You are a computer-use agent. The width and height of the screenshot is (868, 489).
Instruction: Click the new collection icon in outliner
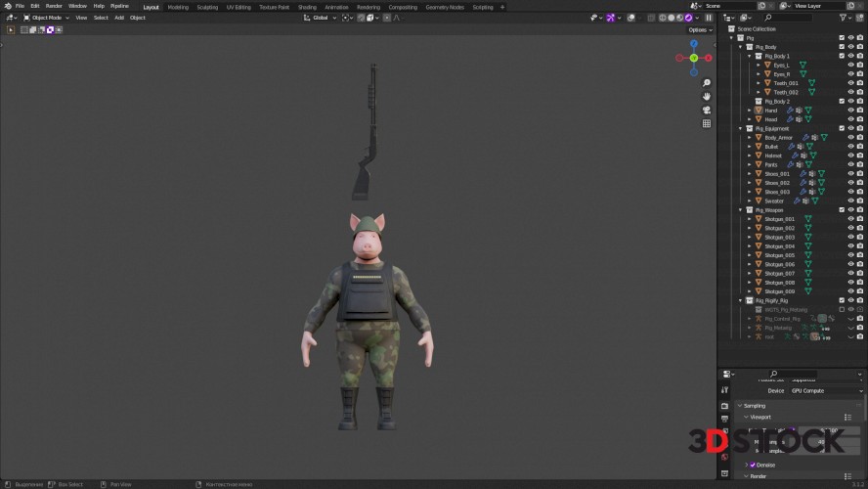click(861, 18)
